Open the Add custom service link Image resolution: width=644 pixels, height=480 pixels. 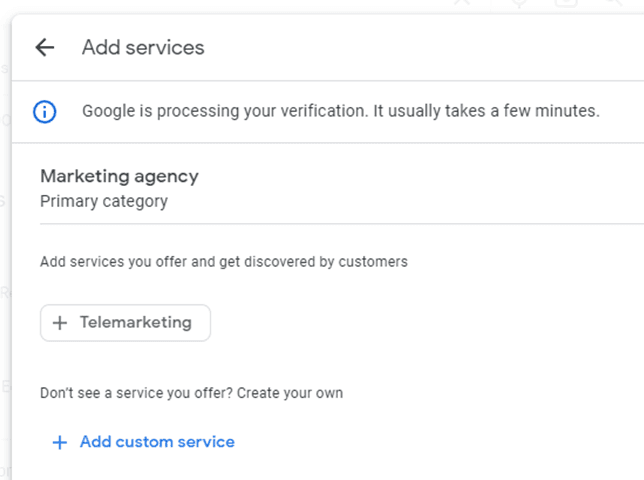pos(144,442)
